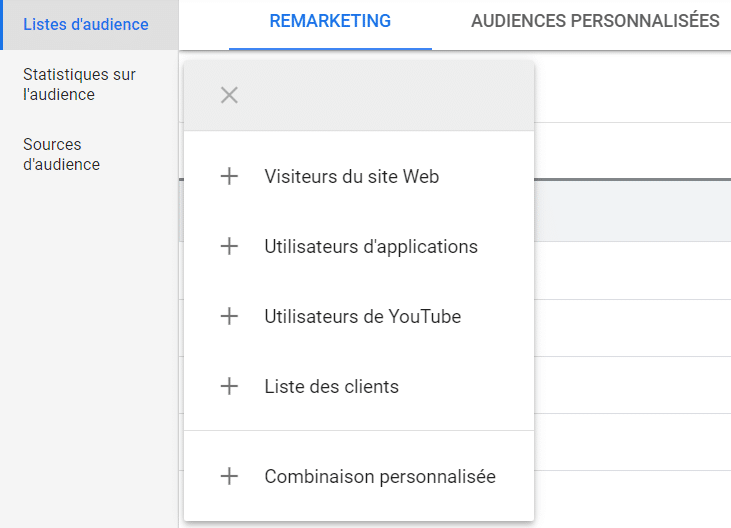The width and height of the screenshot is (731, 528).
Task: Tap the plus icon for Combinaison personnalisée
Action: pyautogui.click(x=229, y=477)
